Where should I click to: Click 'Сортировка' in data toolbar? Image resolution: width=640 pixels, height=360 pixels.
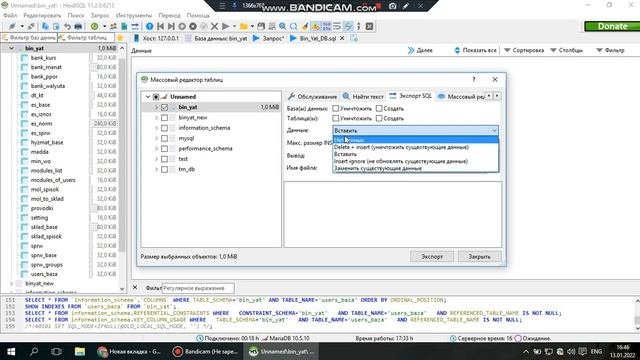pyautogui.click(x=524, y=50)
